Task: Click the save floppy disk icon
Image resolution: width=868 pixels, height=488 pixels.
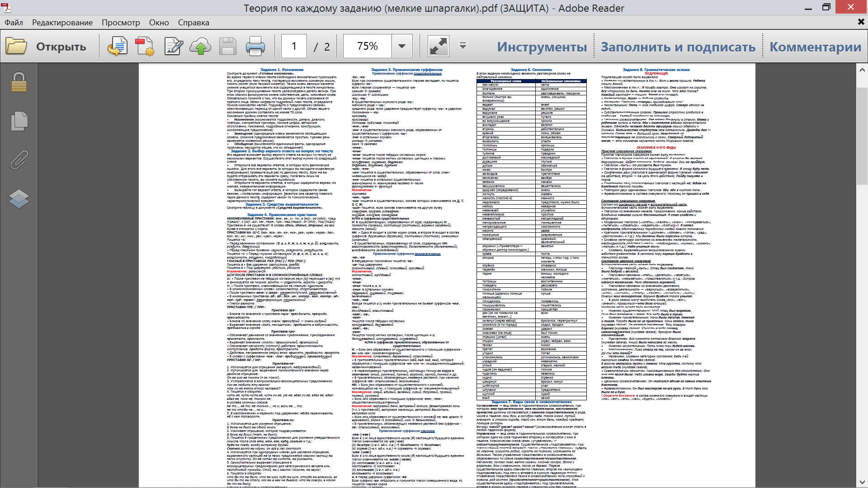Action: tap(228, 46)
